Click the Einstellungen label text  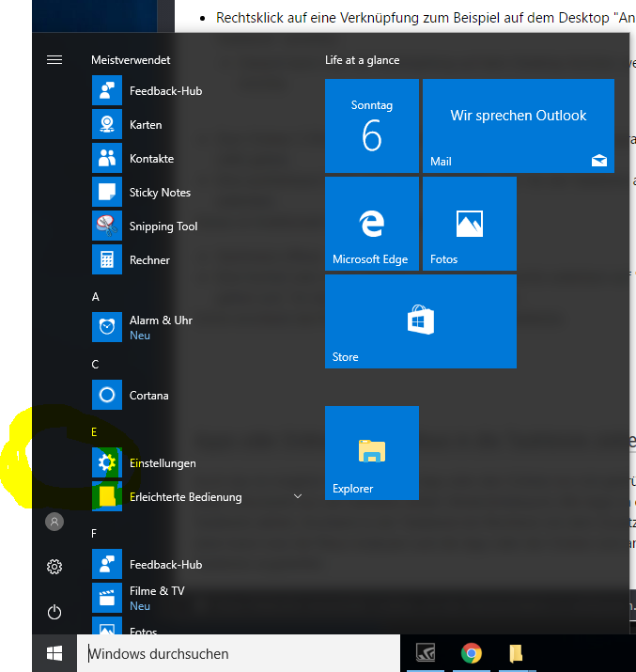163,463
